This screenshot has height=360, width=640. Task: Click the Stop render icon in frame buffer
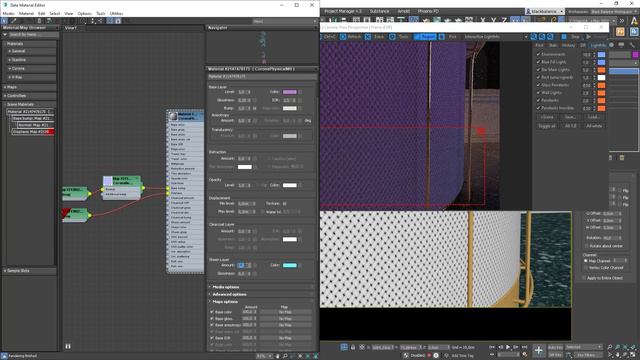[x=564, y=37]
